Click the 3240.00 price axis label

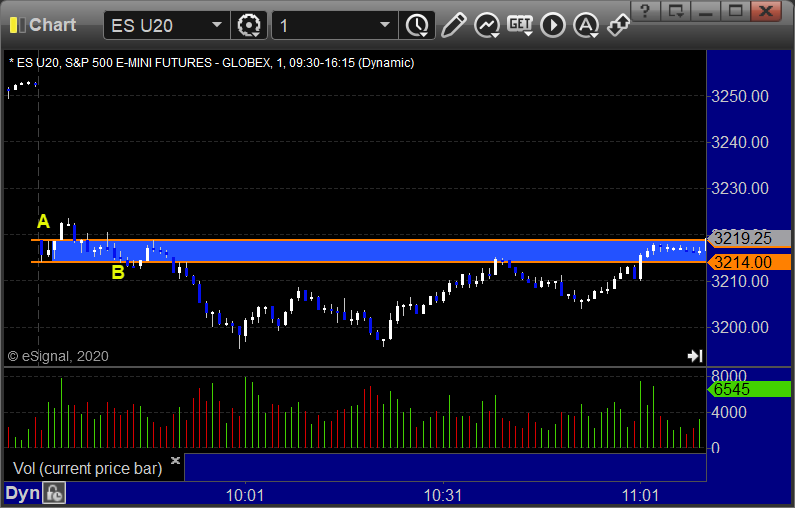click(740, 142)
